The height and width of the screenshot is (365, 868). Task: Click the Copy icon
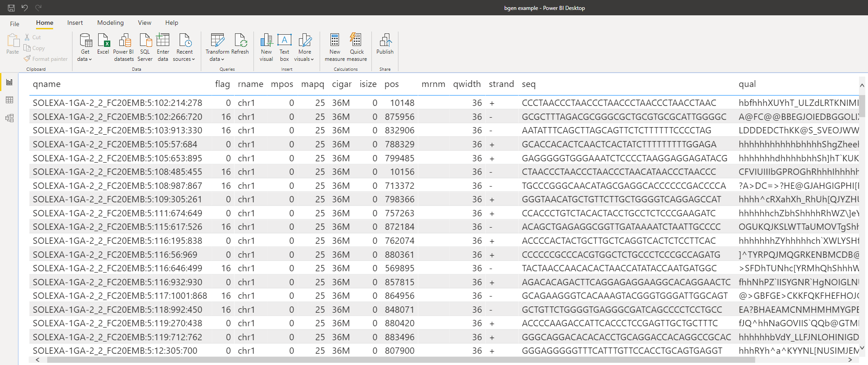click(27, 48)
